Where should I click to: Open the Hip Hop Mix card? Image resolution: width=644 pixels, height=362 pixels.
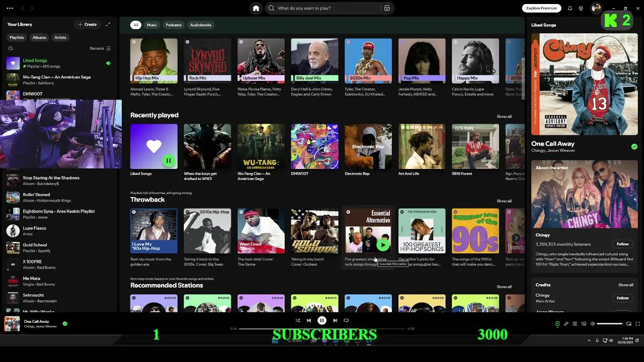pyautogui.click(x=154, y=67)
